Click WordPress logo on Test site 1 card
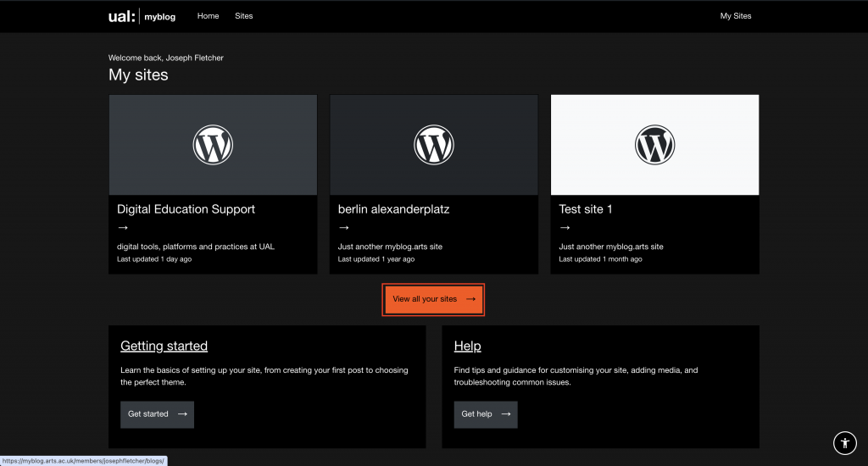The height and width of the screenshot is (466, 868). (655, 144)
